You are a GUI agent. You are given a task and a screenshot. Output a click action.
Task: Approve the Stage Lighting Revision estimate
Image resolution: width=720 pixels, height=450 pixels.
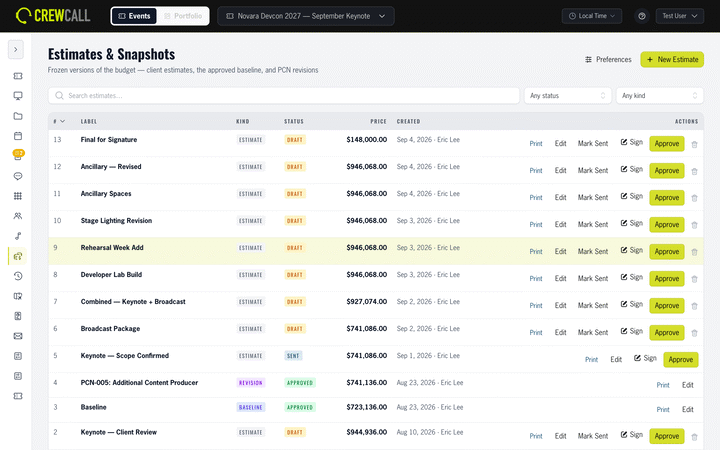(667, 225)
